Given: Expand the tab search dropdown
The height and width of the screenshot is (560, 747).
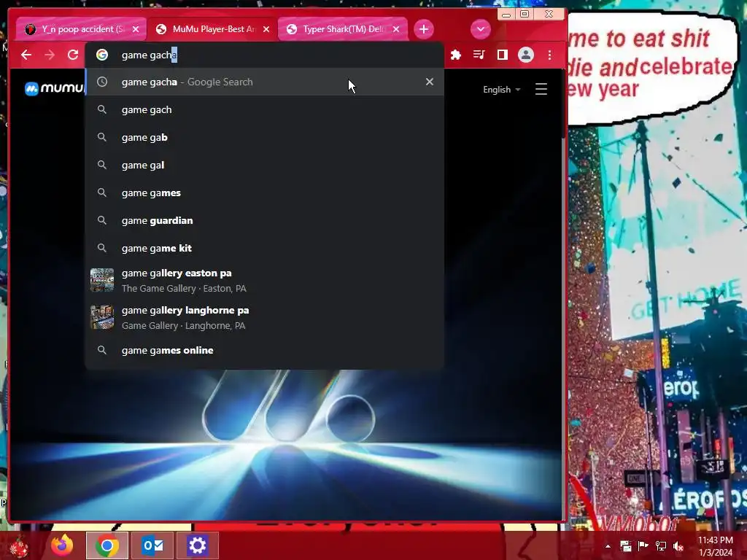Looking at the screenshot, I should point(481,29).
